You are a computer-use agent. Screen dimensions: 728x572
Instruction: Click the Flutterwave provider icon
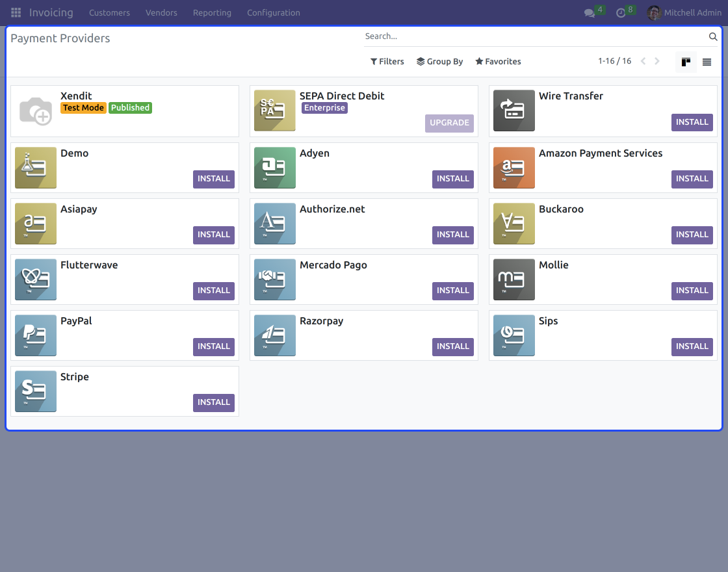36,279
